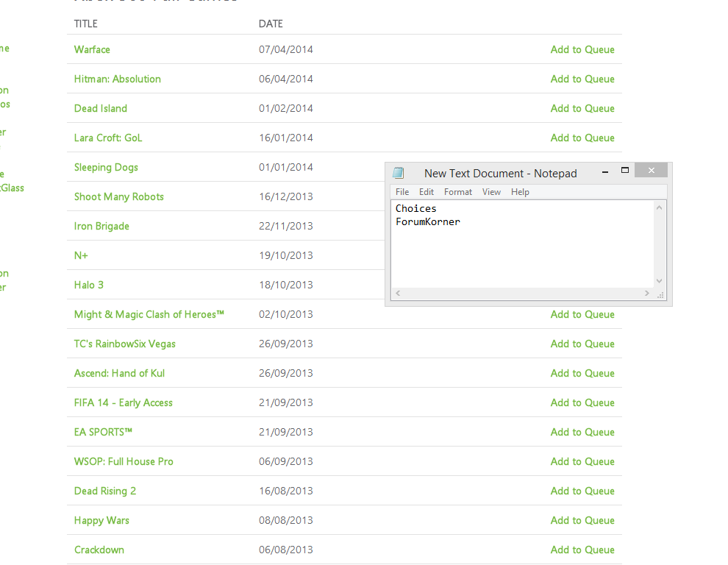This screenshot has width=728, height=565.
Task: Click the 06/09/2013 date cell
Action: point(286,461)
